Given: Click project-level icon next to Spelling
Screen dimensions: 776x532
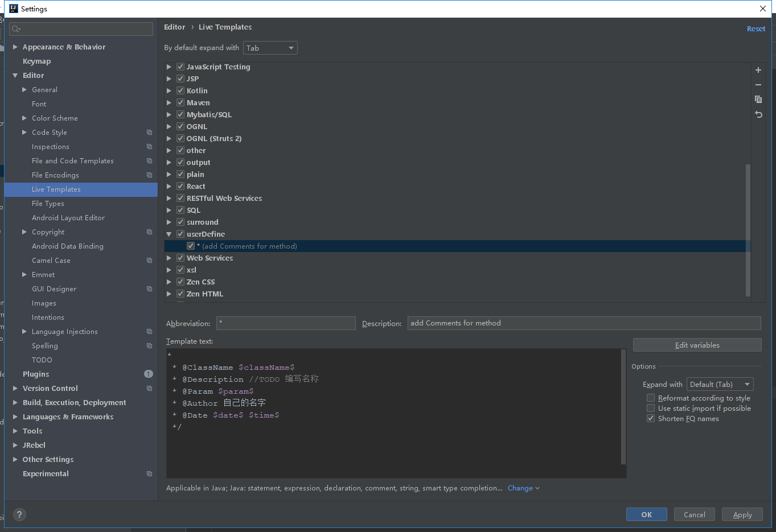Looking at the screenshot, I should pos(149,346).
